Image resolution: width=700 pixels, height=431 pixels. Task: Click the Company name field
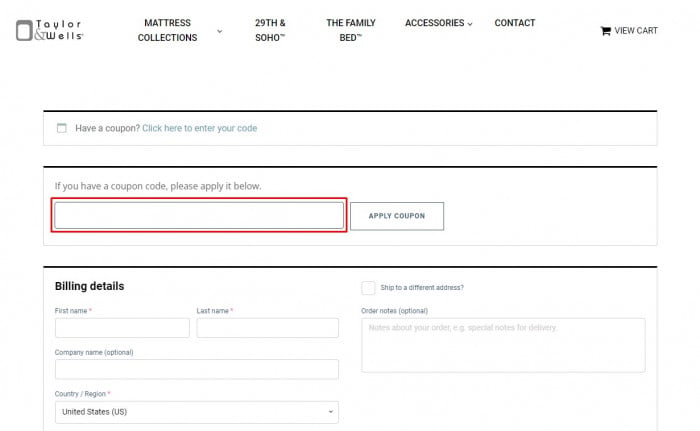[x=197, y=369]
